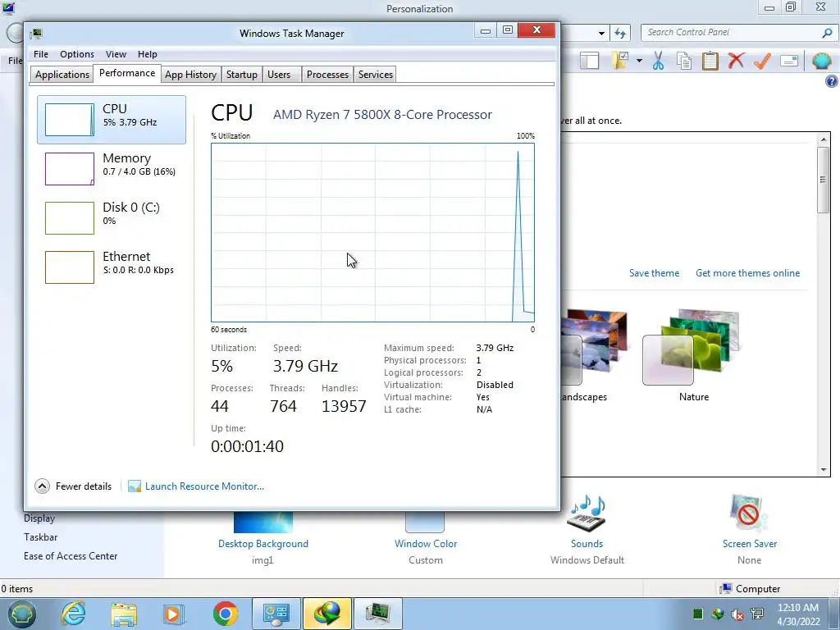The image size is (840, 630).
Task: Click Save theme link
Action: (654, 273)
